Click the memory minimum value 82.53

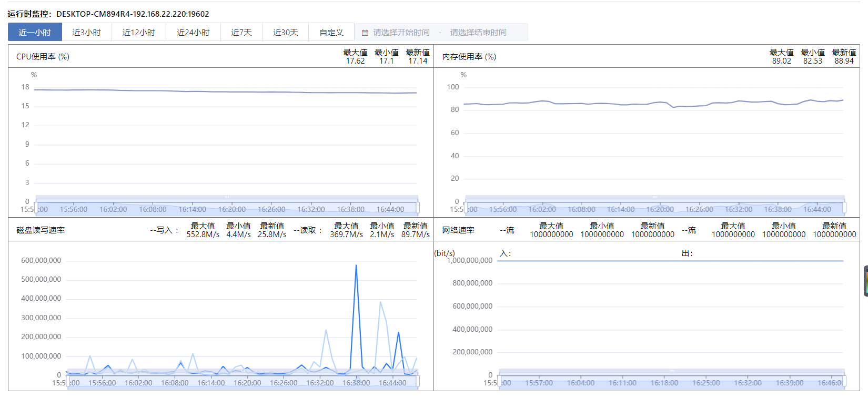[x=813, y=61]
